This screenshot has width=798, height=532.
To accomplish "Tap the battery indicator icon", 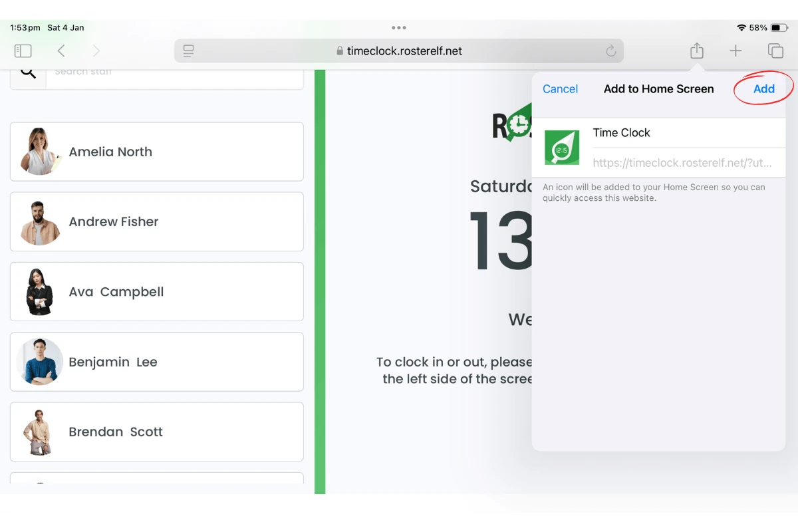I will point(779,28).
